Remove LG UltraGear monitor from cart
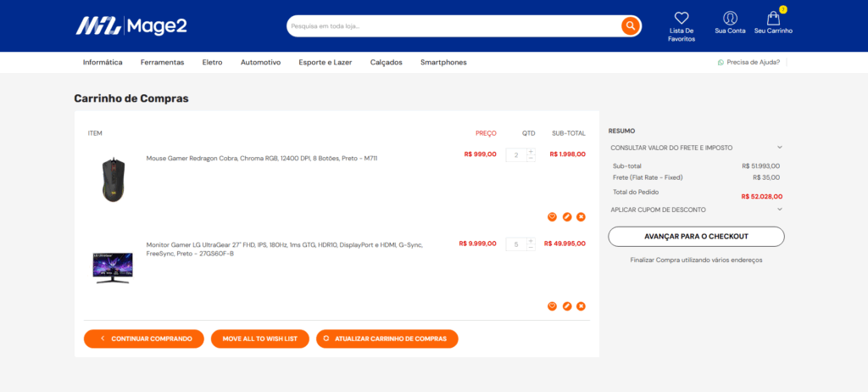The width and height of the screenshot is (868, 392). (581, 306)
